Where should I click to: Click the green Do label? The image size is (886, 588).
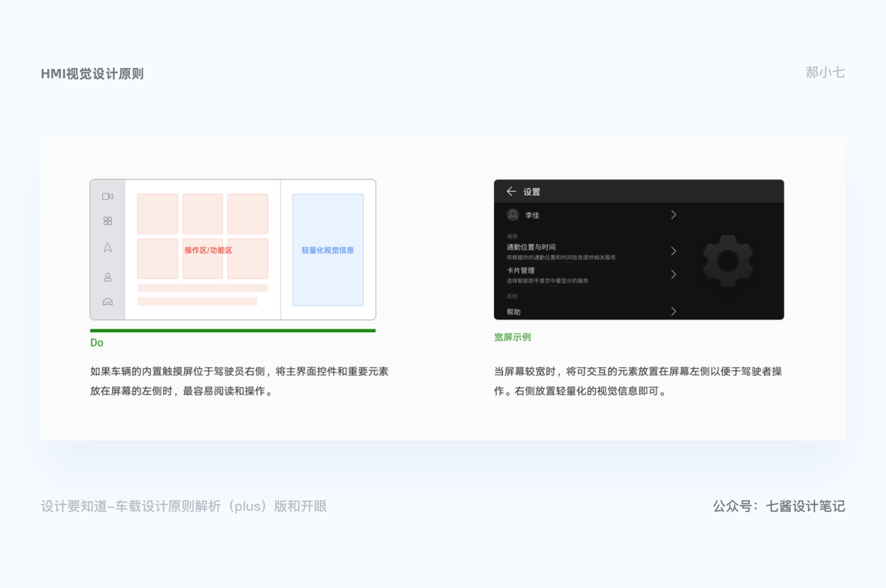(x=97, y=343)
